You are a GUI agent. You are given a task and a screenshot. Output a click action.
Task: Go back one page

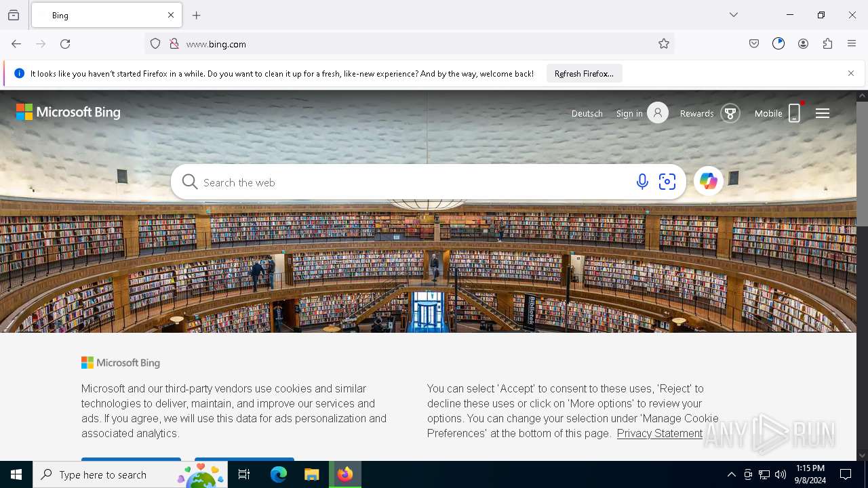tap(16, 44)
